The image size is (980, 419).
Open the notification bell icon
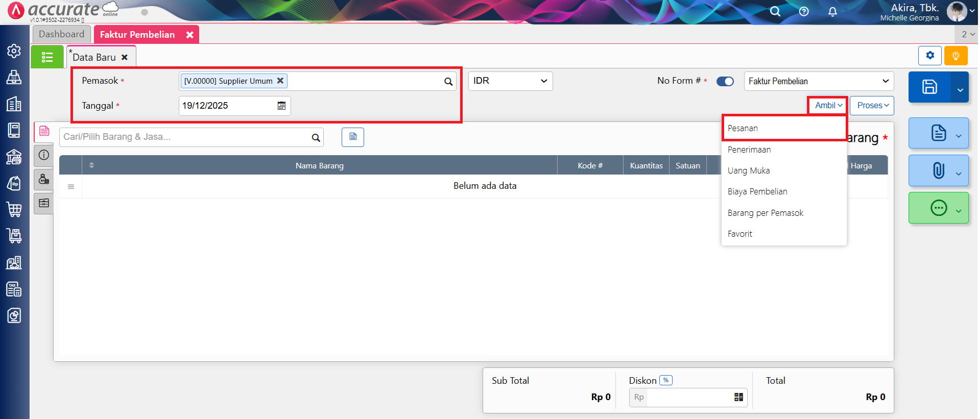tap(832, 11)
